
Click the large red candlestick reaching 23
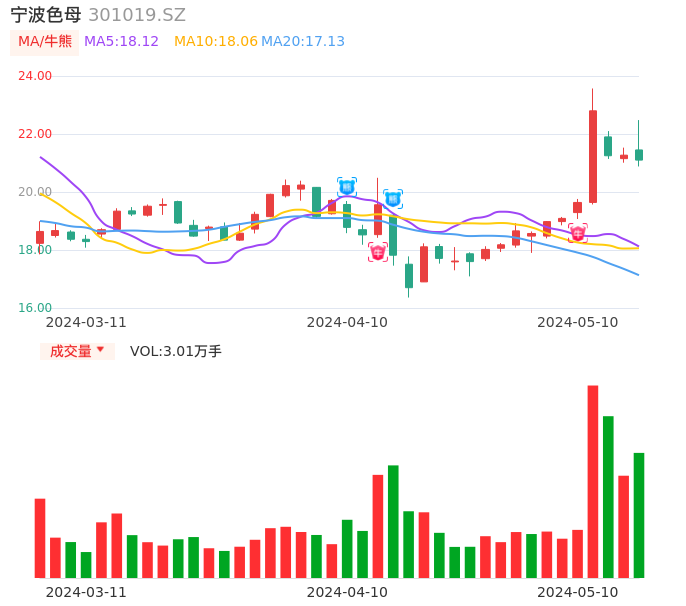(x=593, y=156)
